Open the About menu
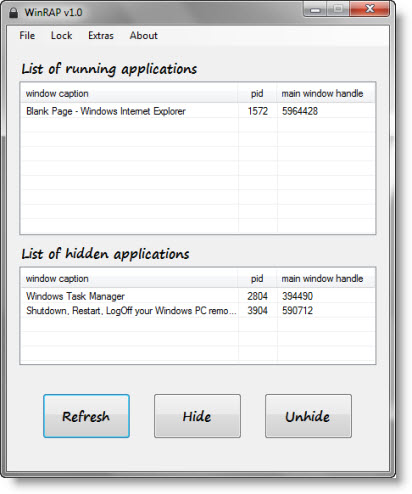 (143, 35)
